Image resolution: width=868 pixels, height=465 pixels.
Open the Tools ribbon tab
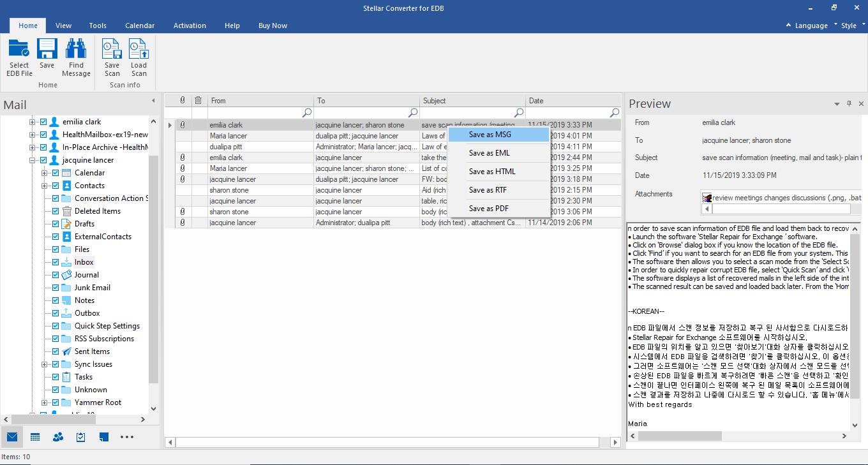(98, 26)
